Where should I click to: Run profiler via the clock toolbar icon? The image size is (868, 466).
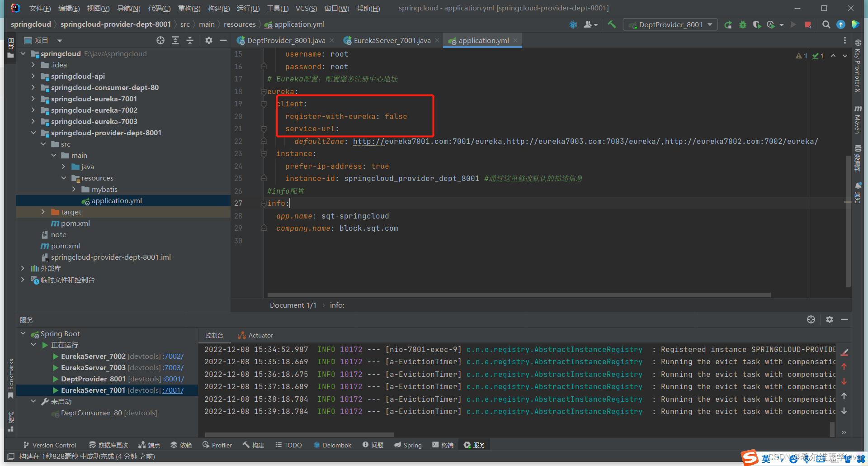[772, 24]
